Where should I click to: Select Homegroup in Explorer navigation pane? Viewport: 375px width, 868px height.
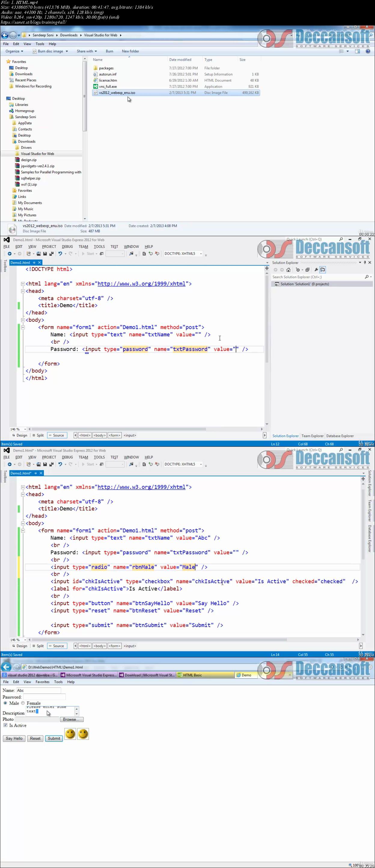[25, 111]
